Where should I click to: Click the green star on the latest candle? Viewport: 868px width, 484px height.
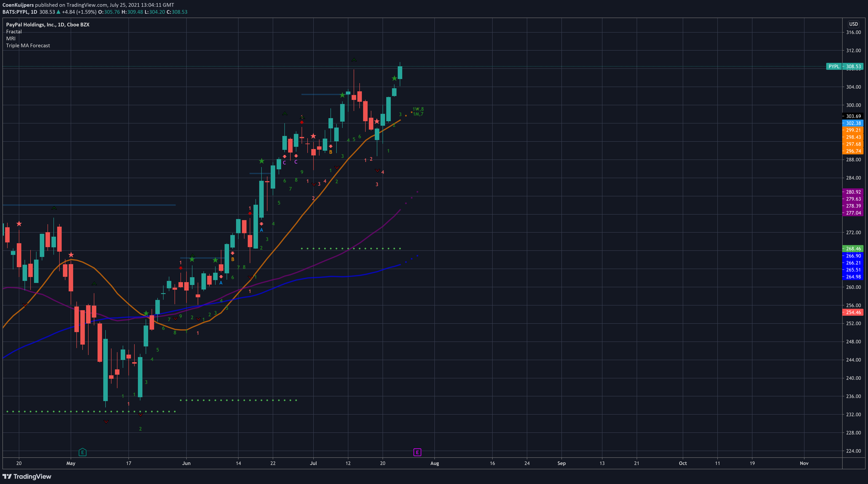coord(394,78)
